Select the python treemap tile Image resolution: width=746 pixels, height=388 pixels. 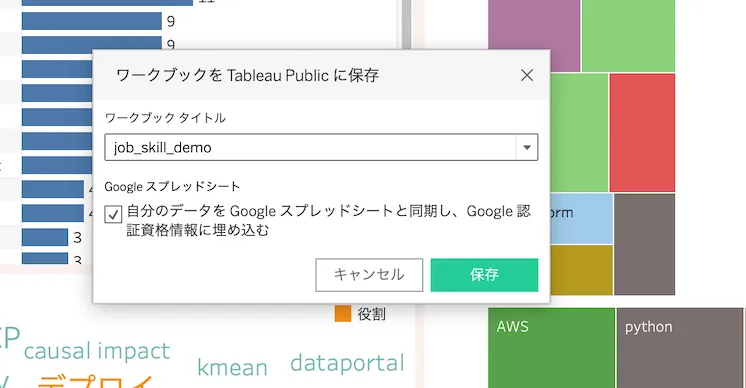680,348
